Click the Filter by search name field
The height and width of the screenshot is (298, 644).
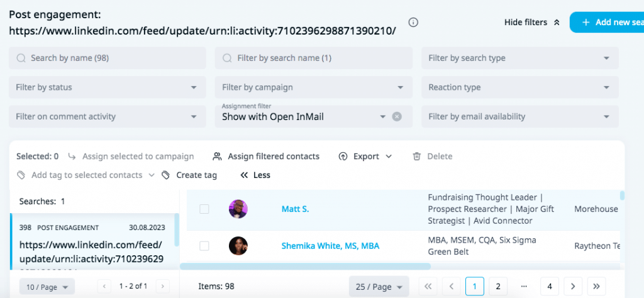(x=313, y=58)
